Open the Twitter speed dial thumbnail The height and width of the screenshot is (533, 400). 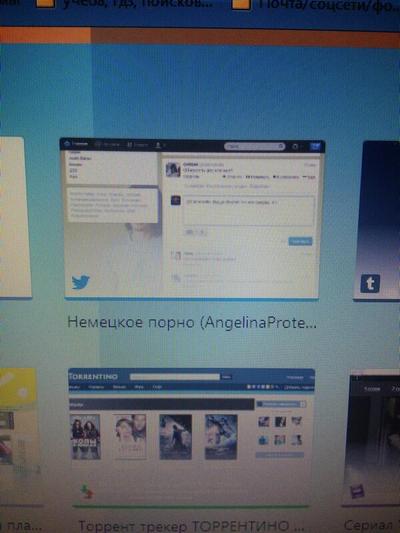pyautogui.click(x=192, y=218)
